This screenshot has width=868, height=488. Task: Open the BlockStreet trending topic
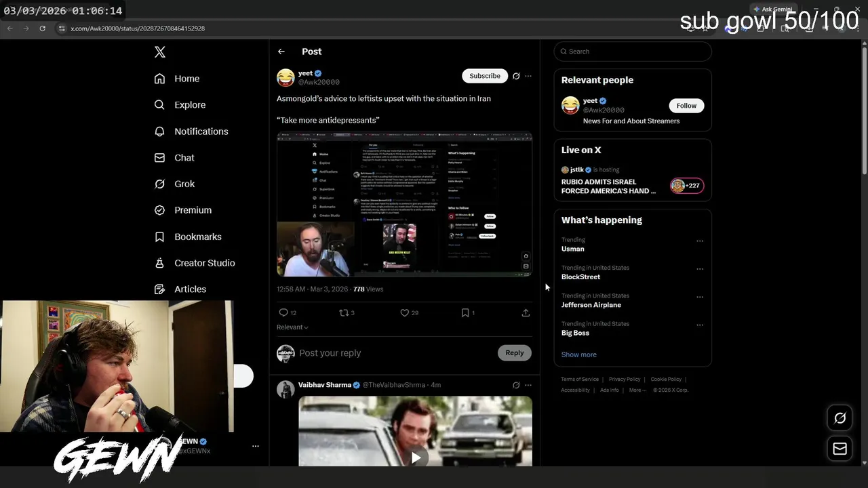pyautogui.click(x=580, y=277)
